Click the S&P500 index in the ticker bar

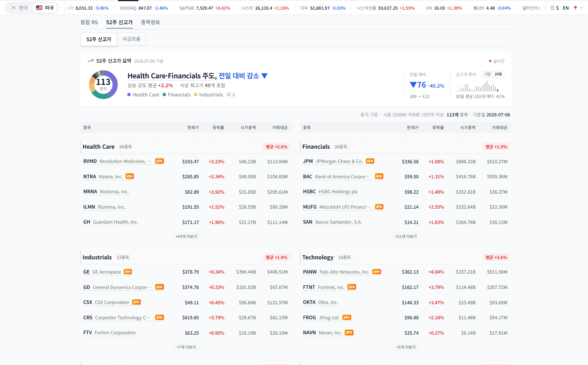click(x=205, y=8)
